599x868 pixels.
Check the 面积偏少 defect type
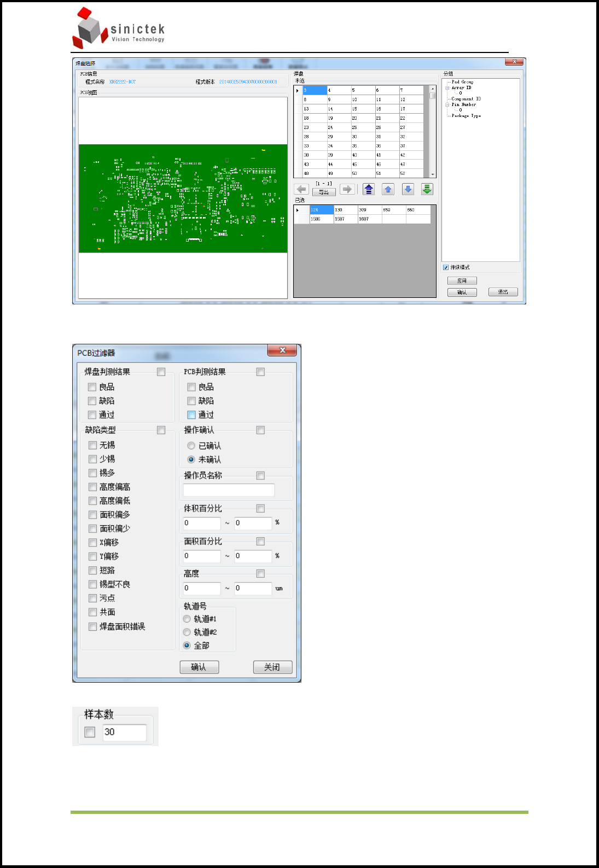click(92, 529)
